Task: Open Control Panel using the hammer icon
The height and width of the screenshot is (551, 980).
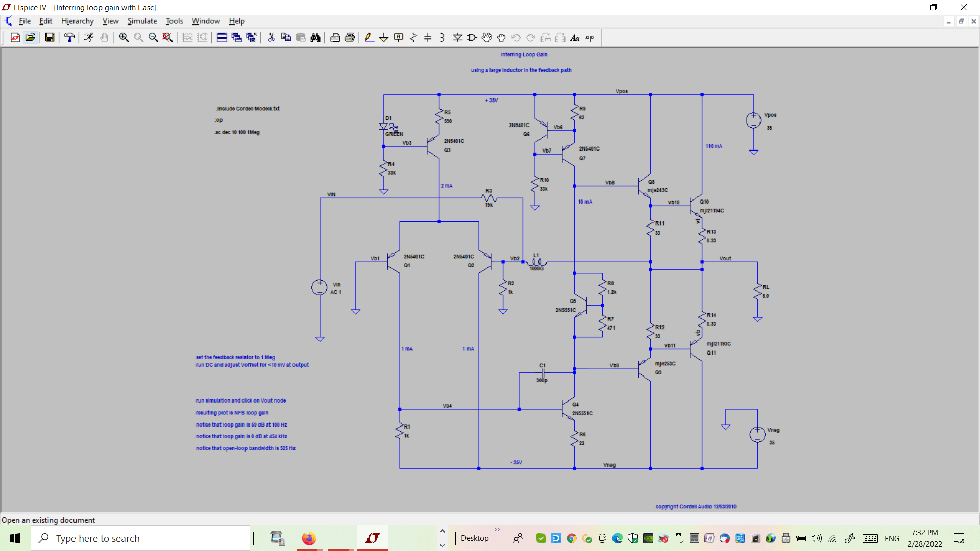Action: coord(69,38)
